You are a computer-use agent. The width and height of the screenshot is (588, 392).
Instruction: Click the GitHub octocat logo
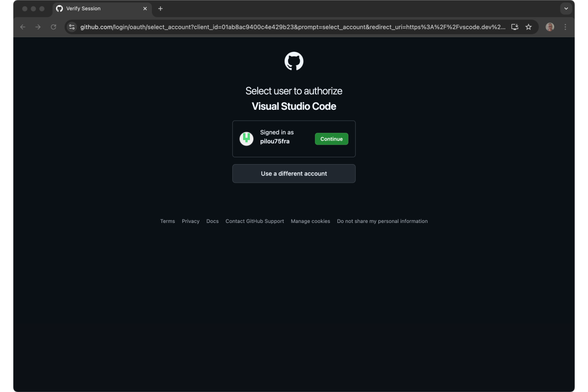click(x=294, y=61)
